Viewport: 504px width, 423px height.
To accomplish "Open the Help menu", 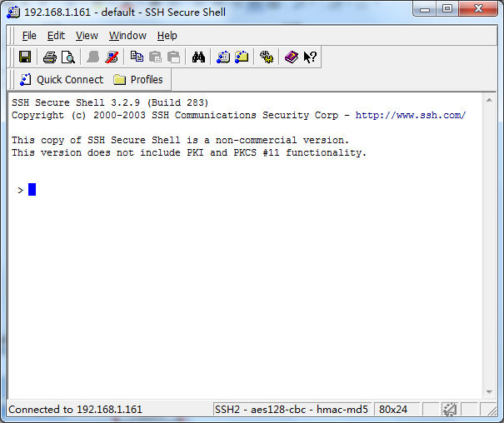I will [x=167, y=36].
